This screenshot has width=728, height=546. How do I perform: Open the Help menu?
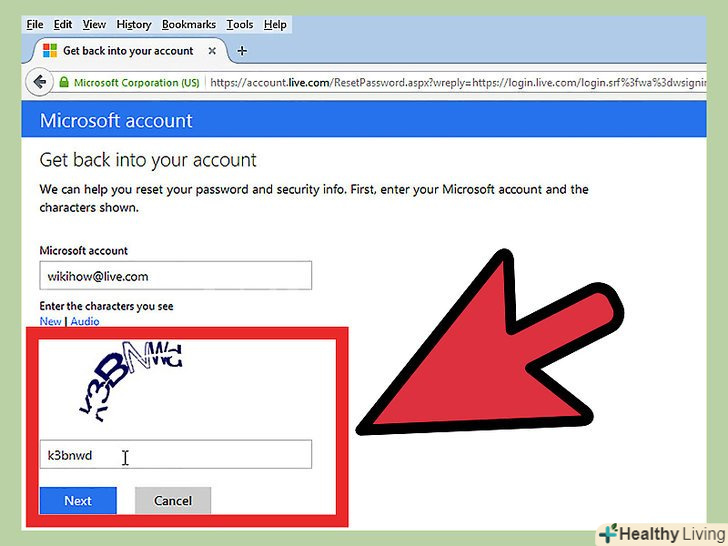(x=275, y=24)
